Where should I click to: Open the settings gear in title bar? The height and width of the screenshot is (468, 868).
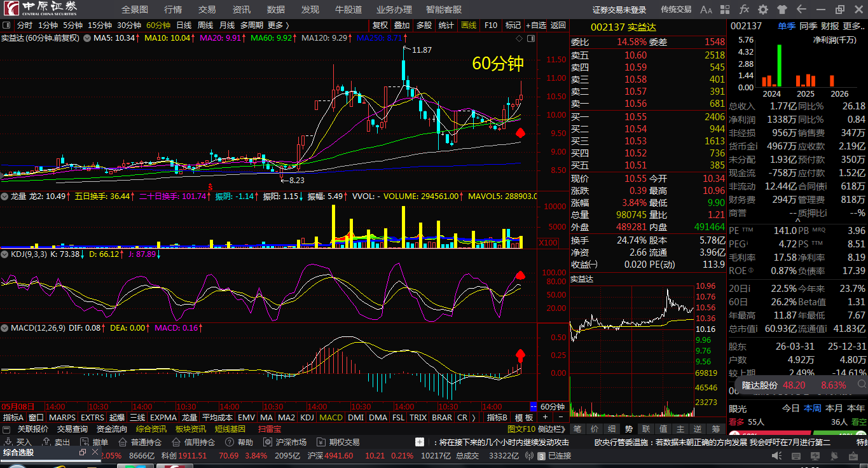tap(763, 10)
